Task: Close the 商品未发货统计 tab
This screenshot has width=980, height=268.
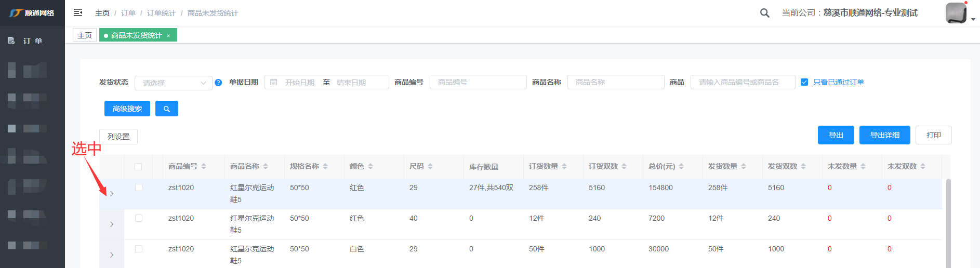Action: tap(168, 36)
